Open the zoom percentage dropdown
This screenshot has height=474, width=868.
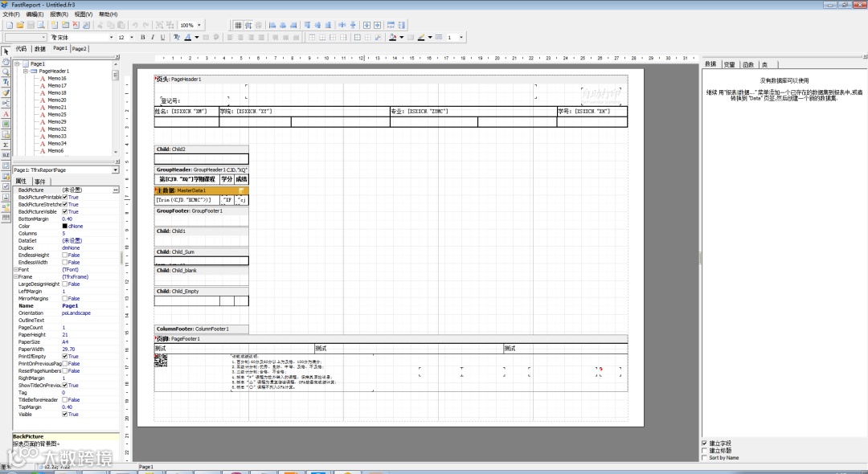199,26
